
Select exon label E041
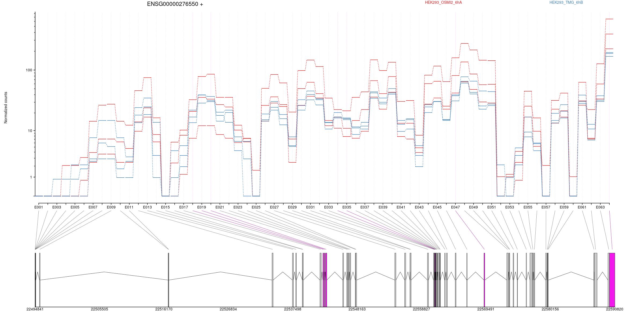tap(401, 207)
